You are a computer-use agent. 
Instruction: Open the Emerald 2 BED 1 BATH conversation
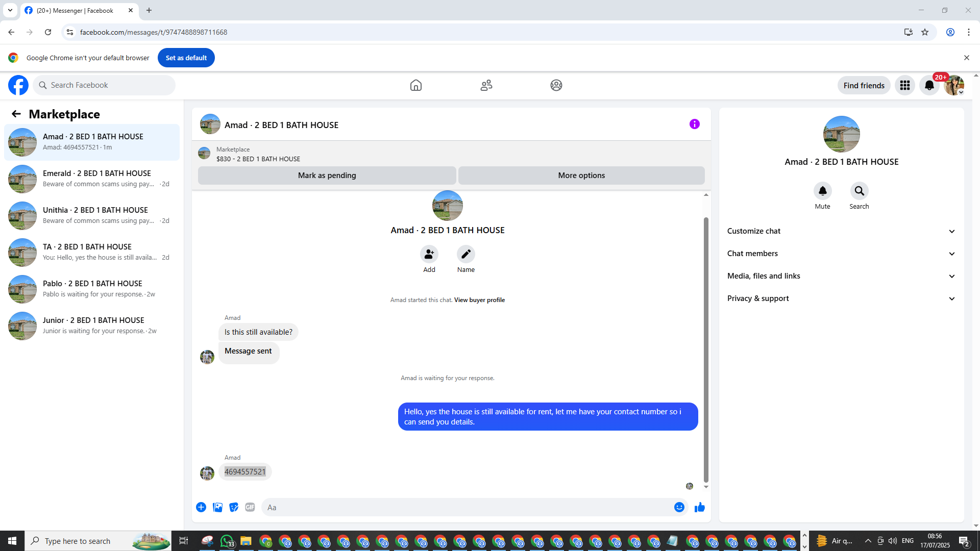pyautogui.click(x=92, y=179)
